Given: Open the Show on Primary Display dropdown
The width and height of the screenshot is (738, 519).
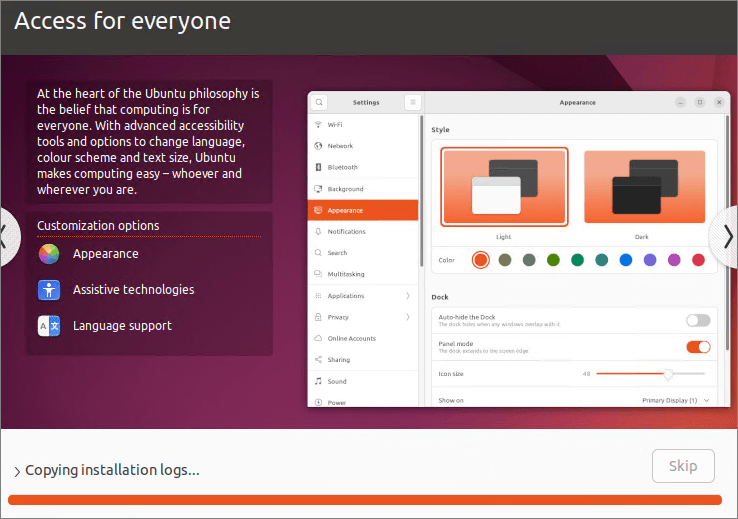Looking at the screenshot, I should tap(676, 400).
